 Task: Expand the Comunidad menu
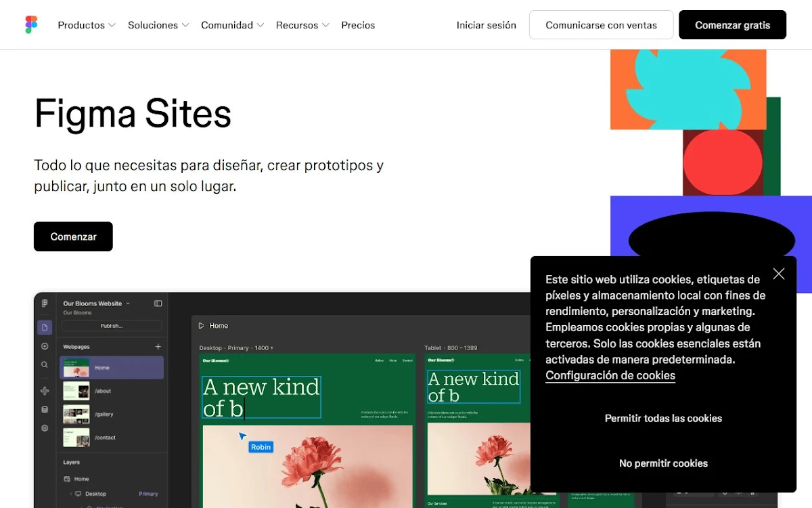(x=233, y=25)
